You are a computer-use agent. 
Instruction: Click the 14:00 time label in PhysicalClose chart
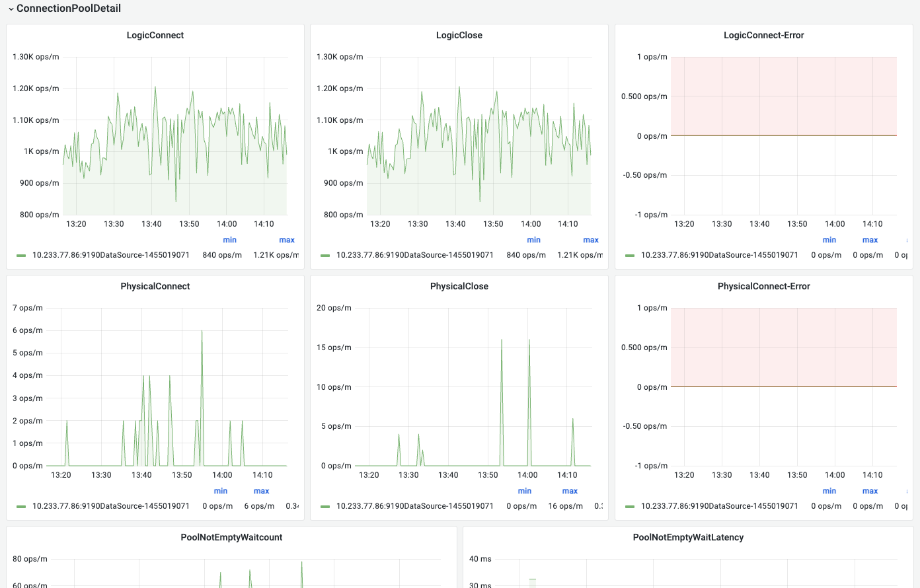point(527,475)
